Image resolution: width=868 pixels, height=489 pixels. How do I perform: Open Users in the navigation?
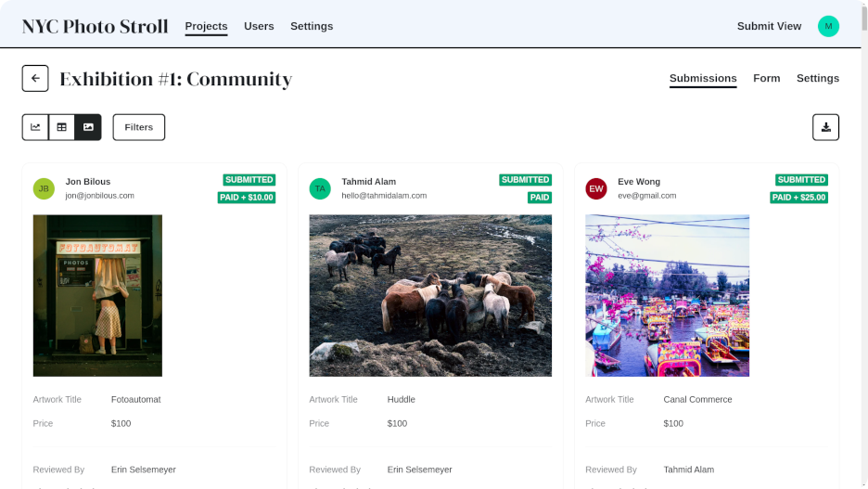pyautogui.click(x=259, y=26)
